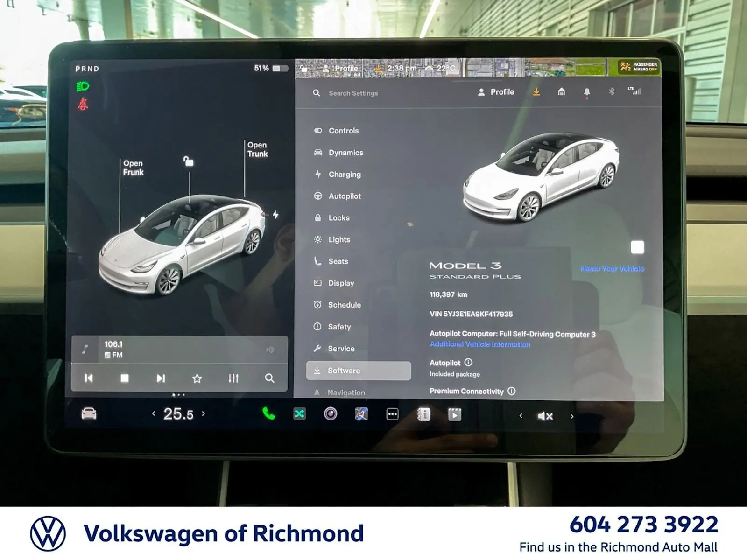747x560 pixels.
Task: Open the Dynamics settings menu
Action: click(338, 153)
